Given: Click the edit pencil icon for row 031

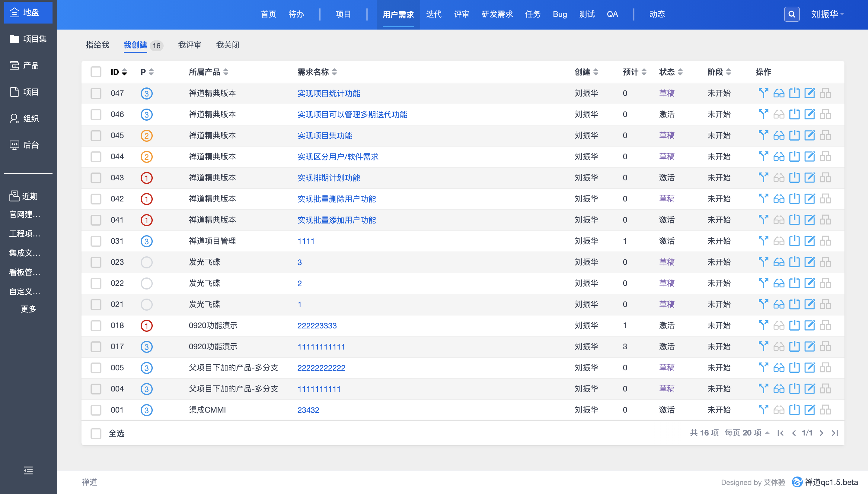Looking at the screenshot, I should [810, 241].
